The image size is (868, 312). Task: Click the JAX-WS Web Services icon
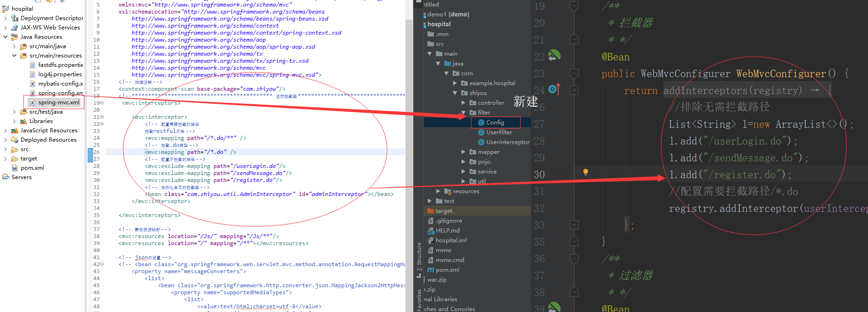pyautogui.click(x=15, y=28)
